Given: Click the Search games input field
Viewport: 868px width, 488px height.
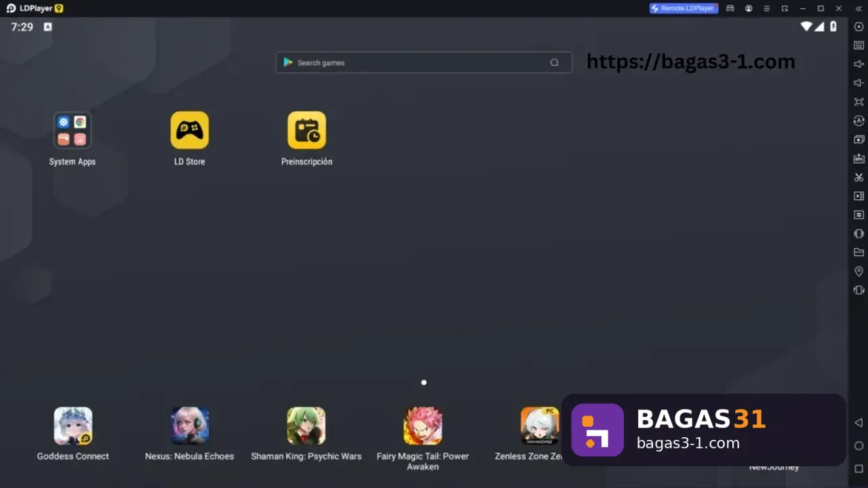Looking at the screenshot, I should click(x=423, y=62).
